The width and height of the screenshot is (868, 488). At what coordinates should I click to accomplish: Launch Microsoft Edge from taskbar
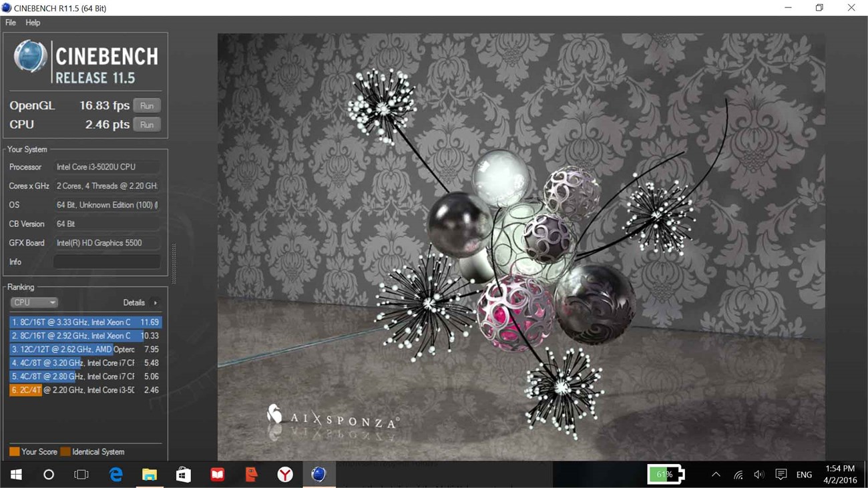click(x=116, y=475)
